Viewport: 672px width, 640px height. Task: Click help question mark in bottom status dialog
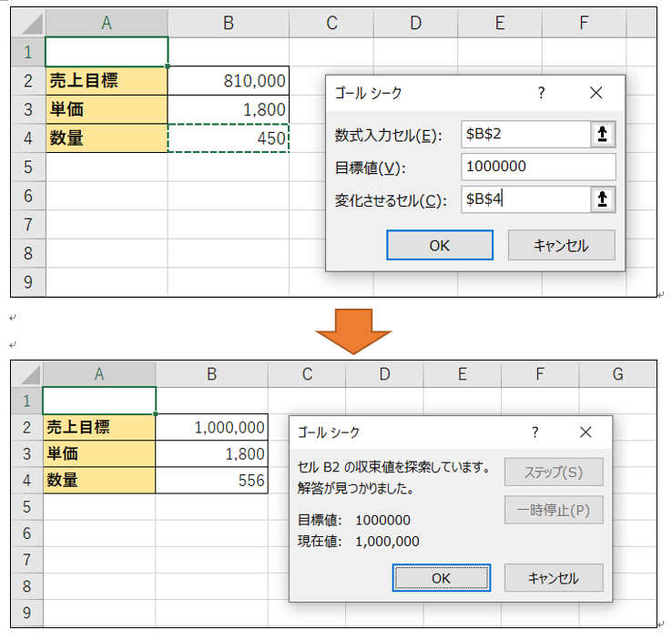point(535,432)
